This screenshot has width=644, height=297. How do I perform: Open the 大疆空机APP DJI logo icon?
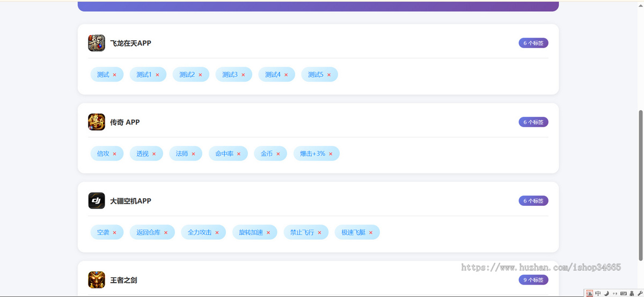tap(97, 201)
